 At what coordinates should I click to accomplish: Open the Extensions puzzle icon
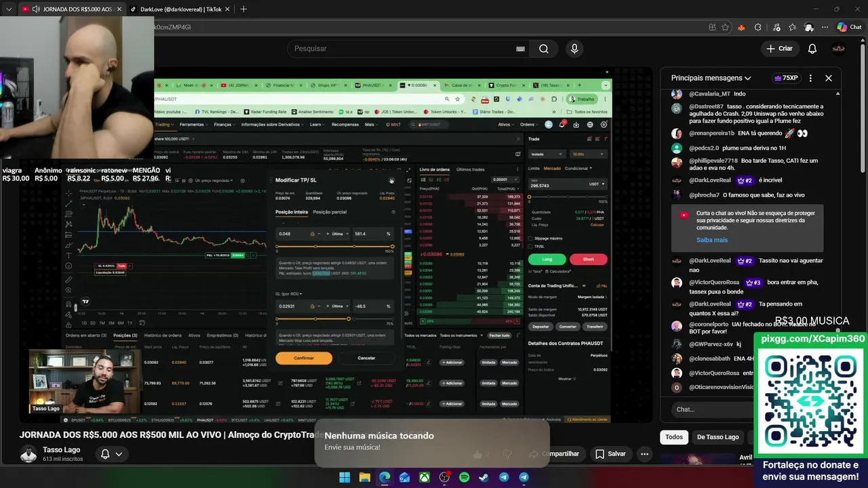pos(758,27)
